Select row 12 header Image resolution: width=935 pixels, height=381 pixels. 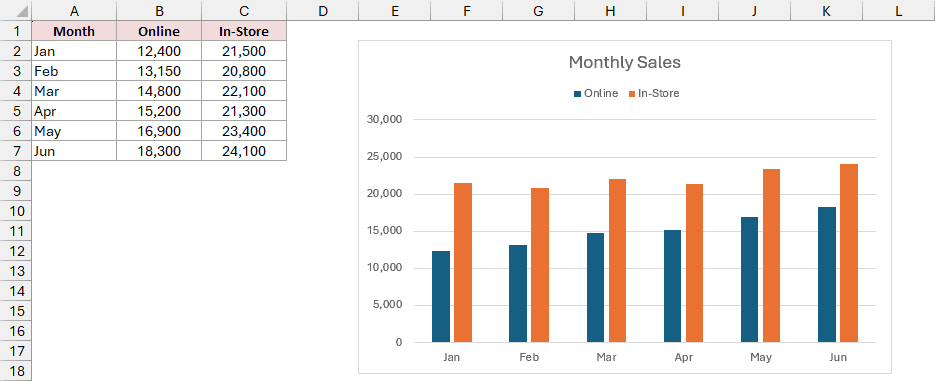coord(16,251)
